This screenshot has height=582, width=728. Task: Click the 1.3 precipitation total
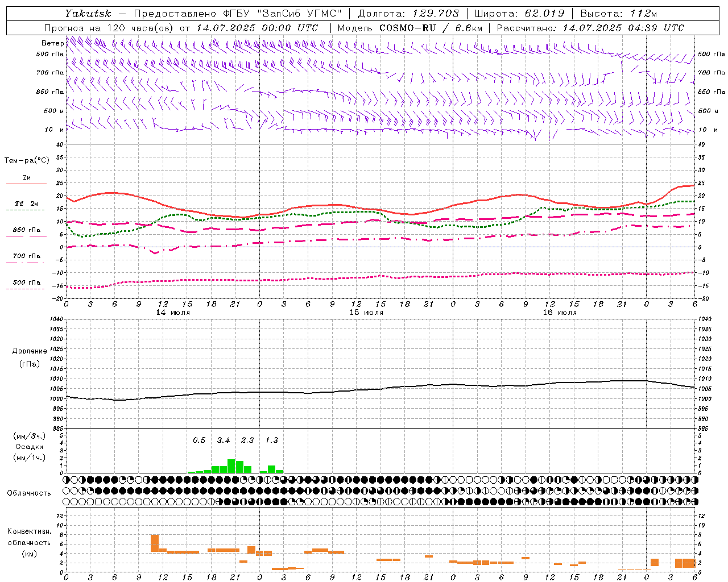[x=272, y=440]
